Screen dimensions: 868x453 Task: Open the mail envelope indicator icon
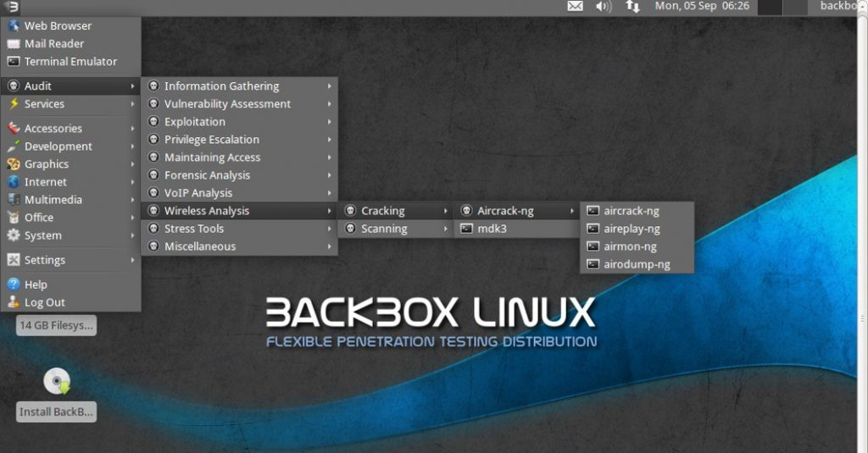[x=575, y=7]
